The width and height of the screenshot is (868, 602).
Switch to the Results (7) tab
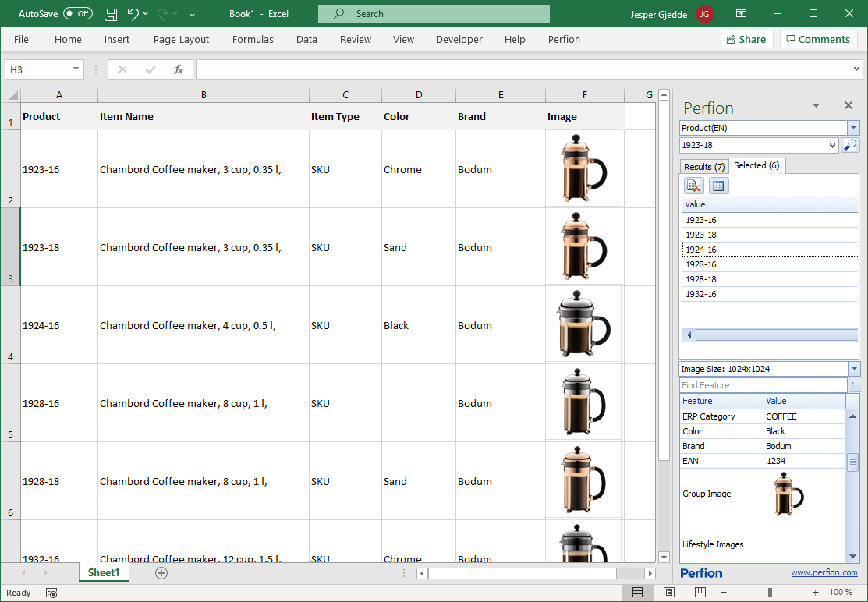[x=703, y=166]
